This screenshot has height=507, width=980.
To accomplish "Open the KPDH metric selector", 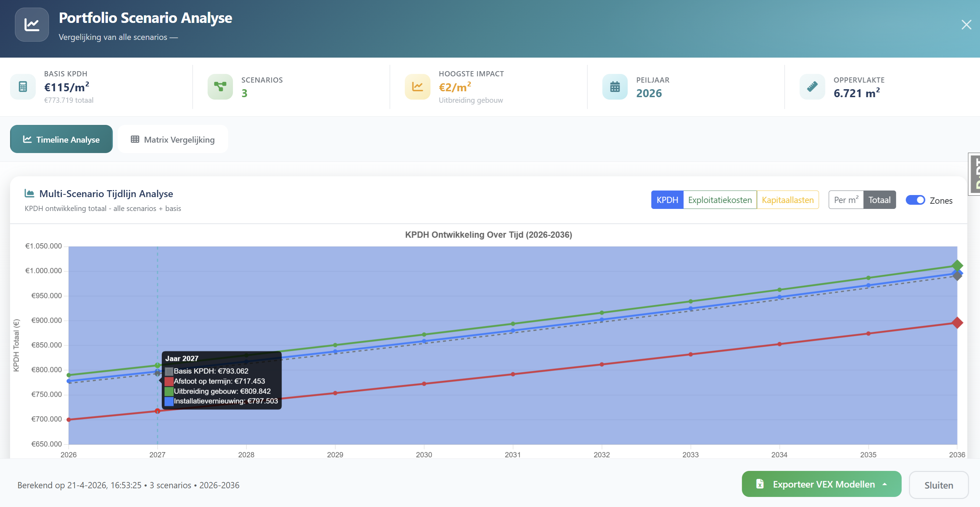I will pos(667,199).
